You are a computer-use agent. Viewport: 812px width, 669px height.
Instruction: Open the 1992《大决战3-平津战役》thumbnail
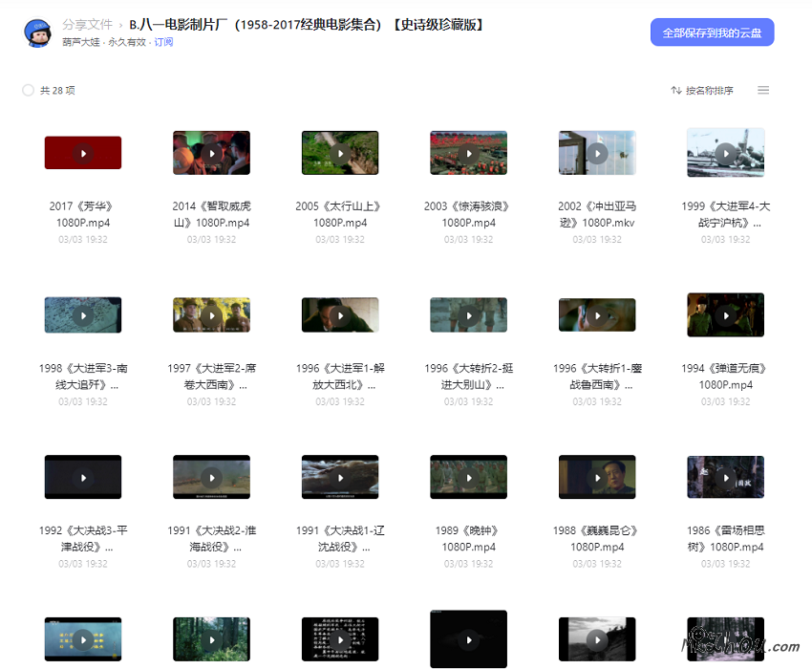coord(83,477)
